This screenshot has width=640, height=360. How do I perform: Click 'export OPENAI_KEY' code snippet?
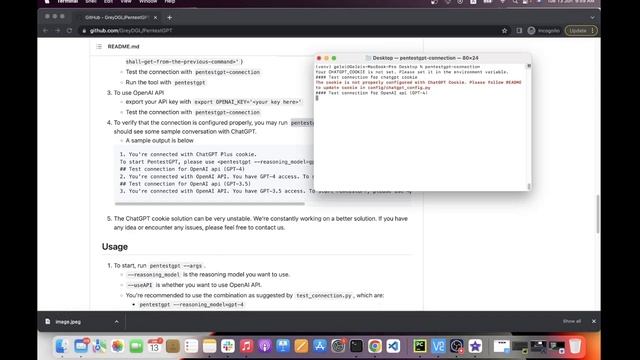tap(247, 102)
